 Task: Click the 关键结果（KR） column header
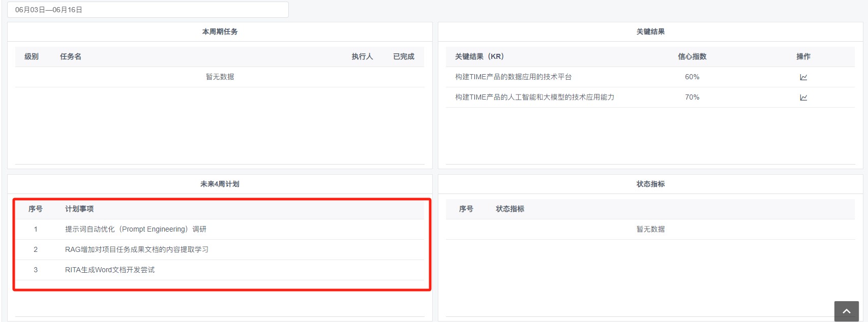click(480, 56)
